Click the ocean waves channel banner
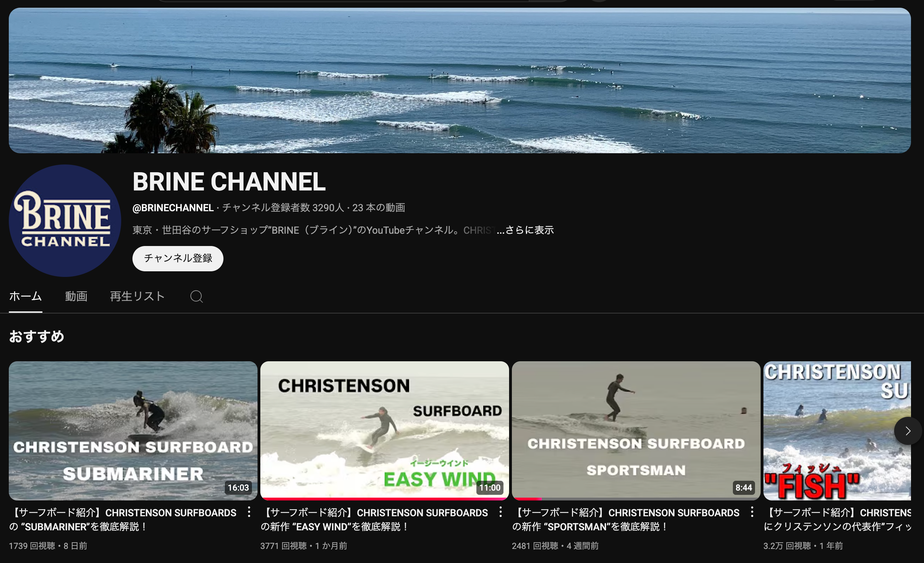Viewport: 924px width, 563px height. (460, 80)
